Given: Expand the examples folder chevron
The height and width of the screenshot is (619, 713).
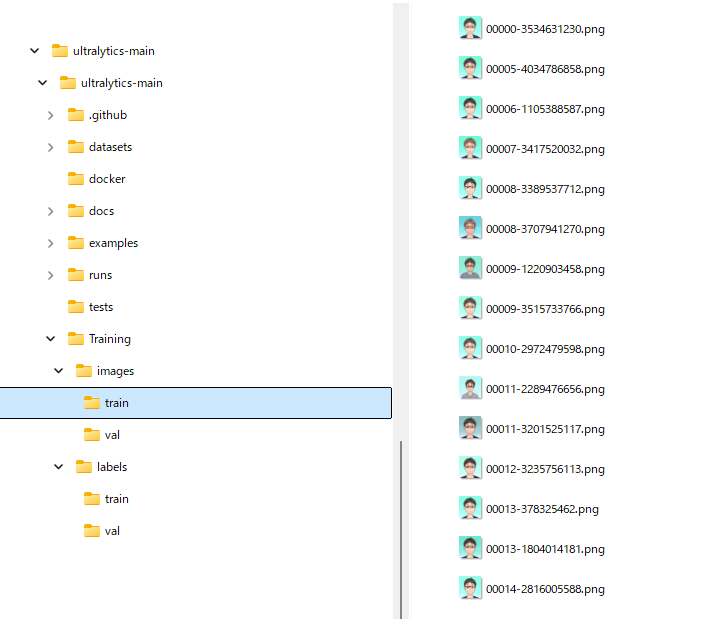Looking at the screenshot, I should (x=50, y=243).
